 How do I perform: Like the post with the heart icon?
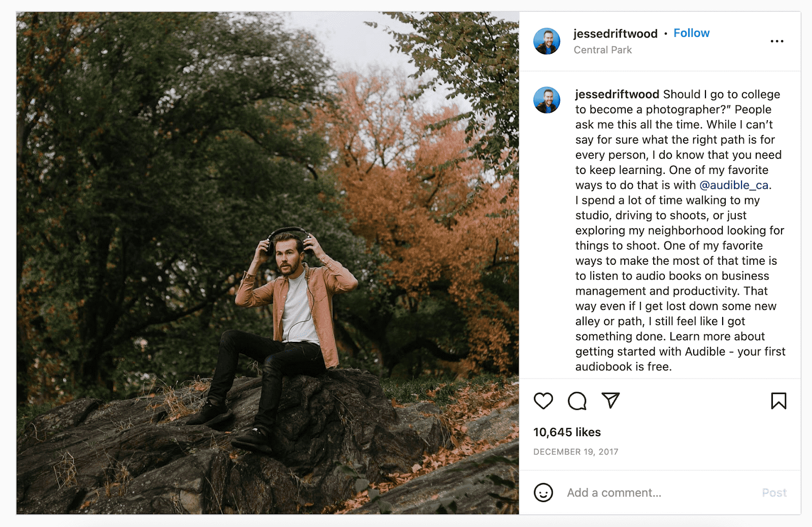click(543, 401)
